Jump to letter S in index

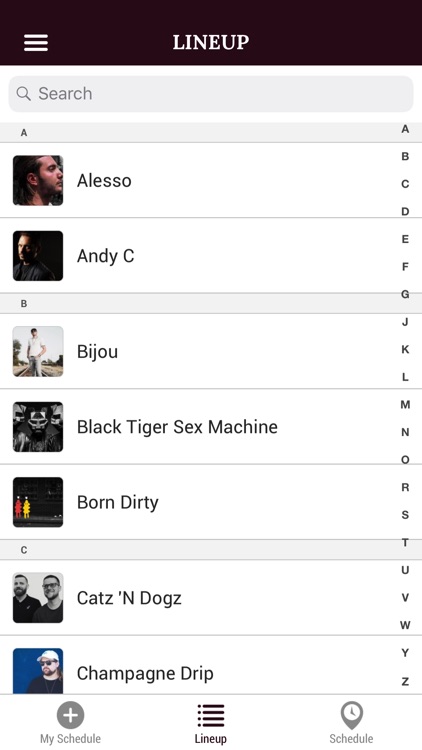[405, 515]
